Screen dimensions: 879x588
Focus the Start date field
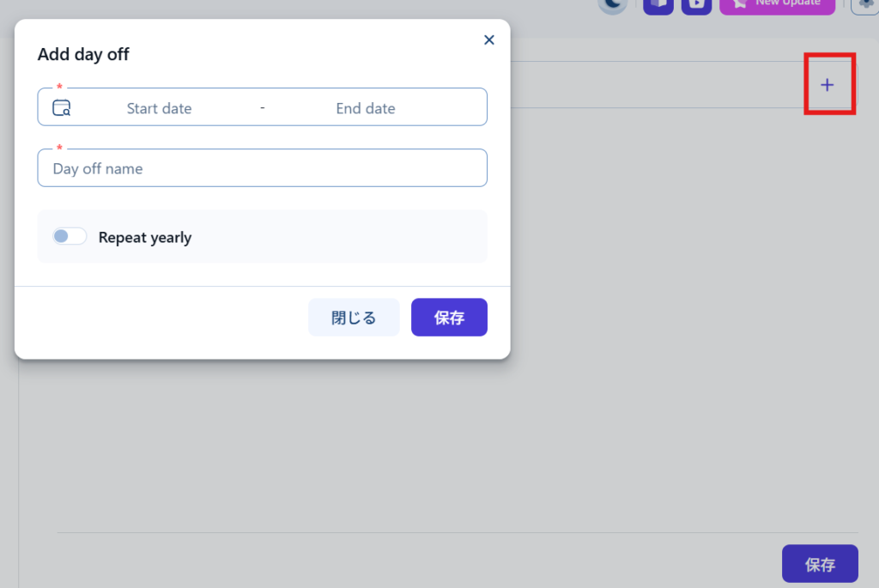(160, 108)
